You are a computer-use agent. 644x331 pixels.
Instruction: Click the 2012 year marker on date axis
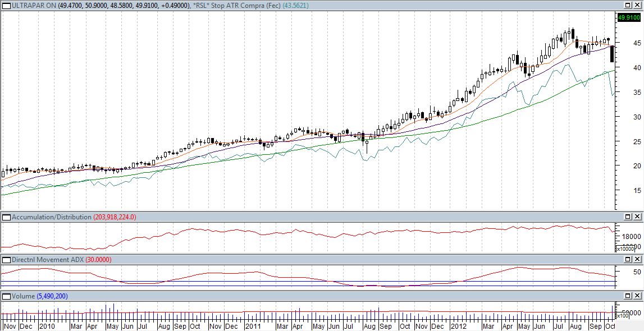point(459,326)
